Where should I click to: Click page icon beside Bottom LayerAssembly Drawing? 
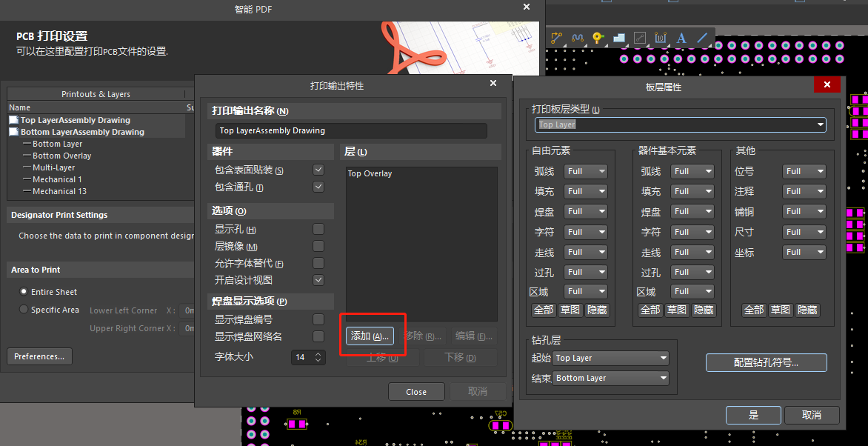click(x=14, y=132)
